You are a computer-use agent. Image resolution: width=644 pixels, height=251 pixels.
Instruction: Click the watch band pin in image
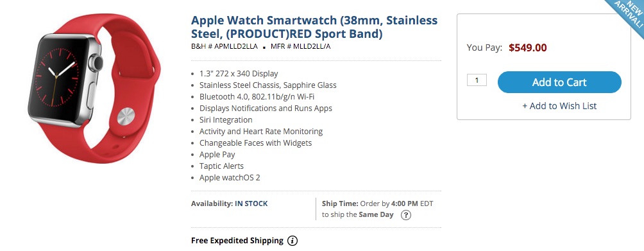pyautogui.click(x=126, y=116)
